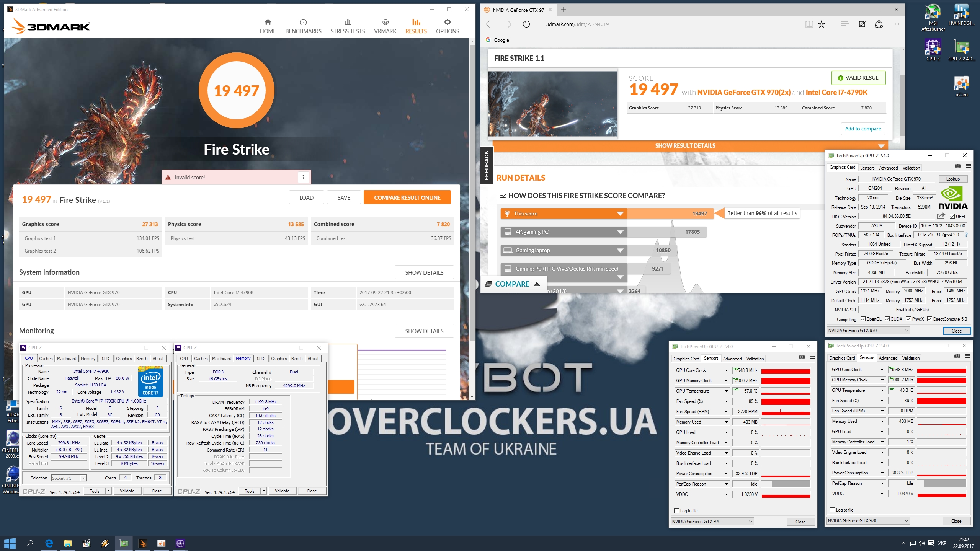Toggle the OpenCL checkbox
The height and width of the screenshot is (551, 980).
click(x=863, y=319)
